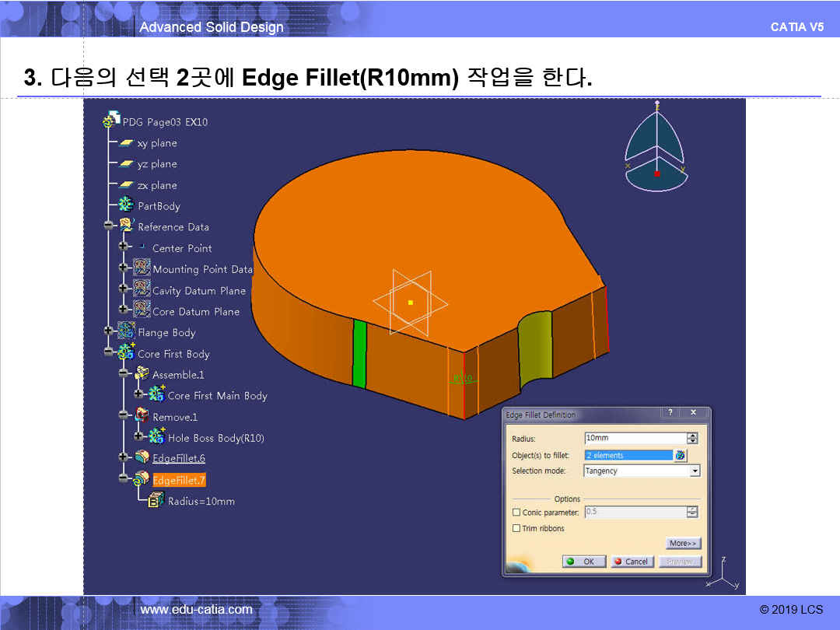Click the view compass in top right
This screenshot has width=840, height=630.
click(x=657, y=148)
